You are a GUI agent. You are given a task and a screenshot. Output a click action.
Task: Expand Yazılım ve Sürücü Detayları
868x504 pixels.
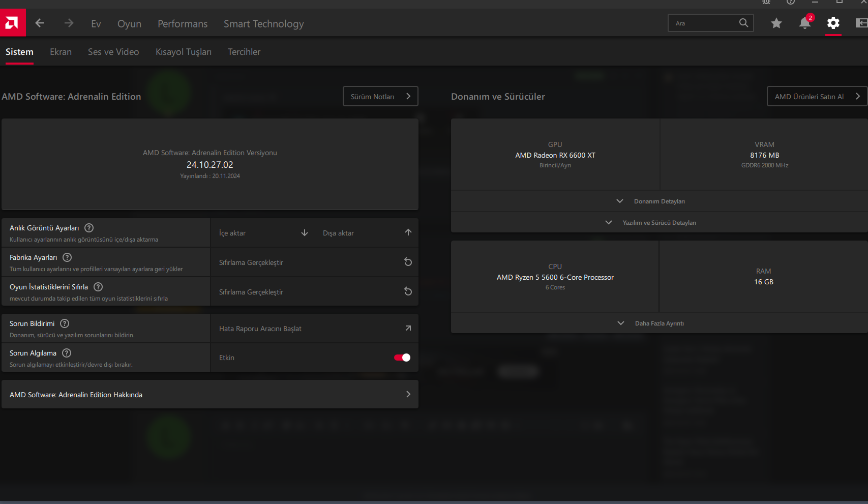click(660, 223)
